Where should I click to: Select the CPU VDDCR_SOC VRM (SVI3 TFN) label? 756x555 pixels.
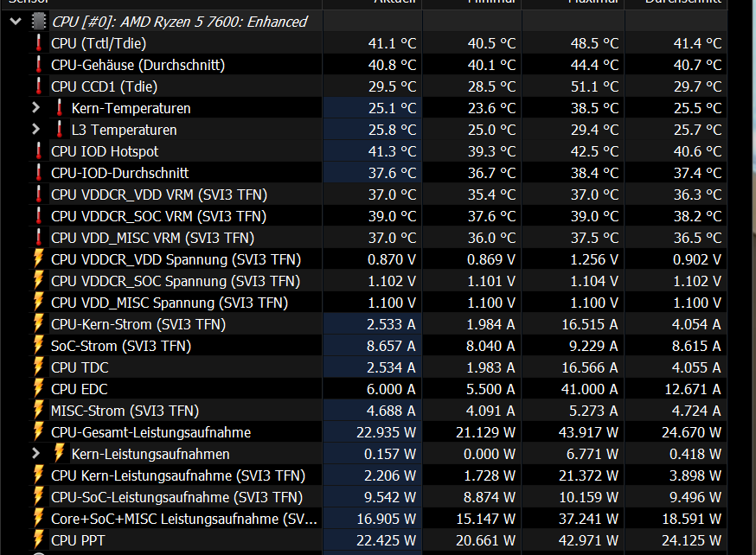158,216
